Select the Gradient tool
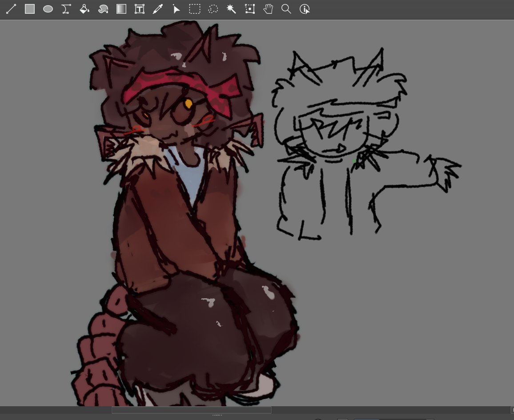Screen dimensions: 514x420 pos(121,9)
